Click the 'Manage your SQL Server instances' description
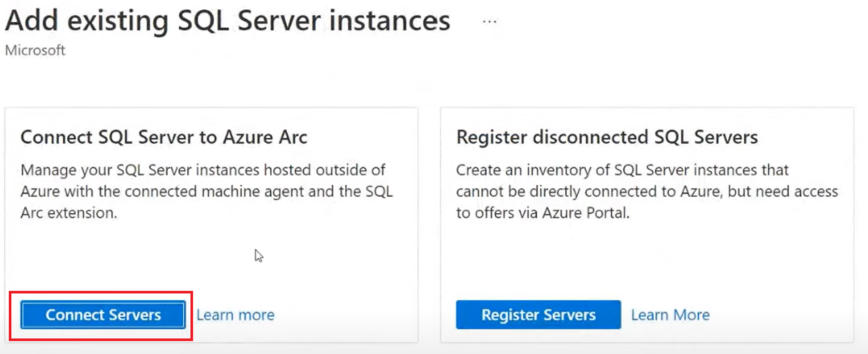 pos(207,191)
